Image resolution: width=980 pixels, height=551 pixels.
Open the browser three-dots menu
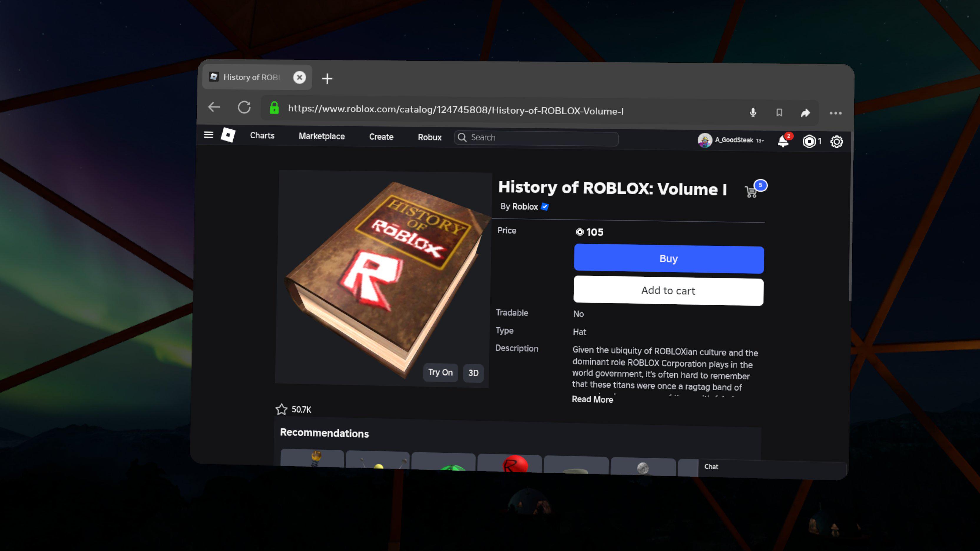[835, 113]
